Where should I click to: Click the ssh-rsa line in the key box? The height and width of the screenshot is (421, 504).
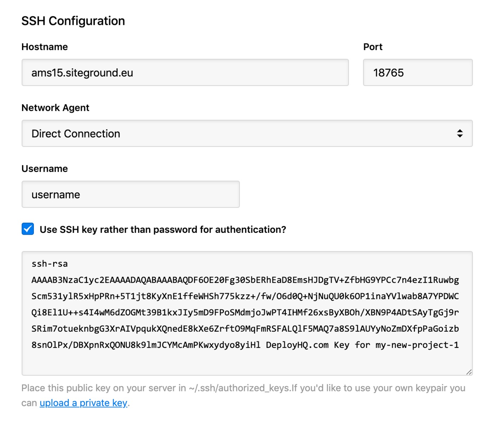pyautogui.click(x=50, y=264)
